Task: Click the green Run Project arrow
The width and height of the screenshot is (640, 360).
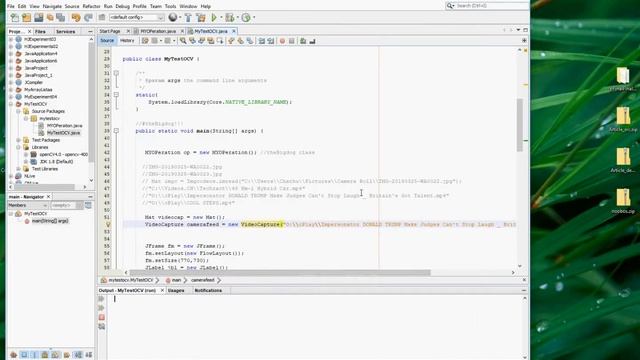Action: pos(214,18)
